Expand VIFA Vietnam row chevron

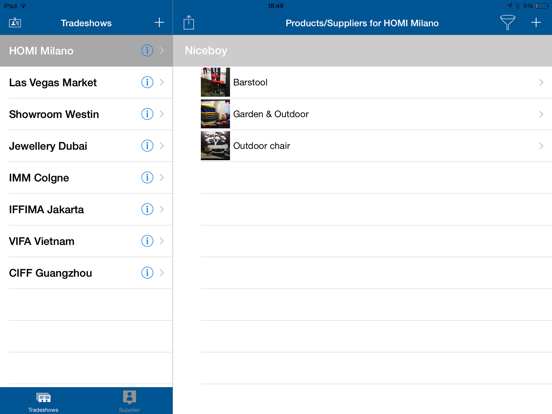tap(162, 241)
